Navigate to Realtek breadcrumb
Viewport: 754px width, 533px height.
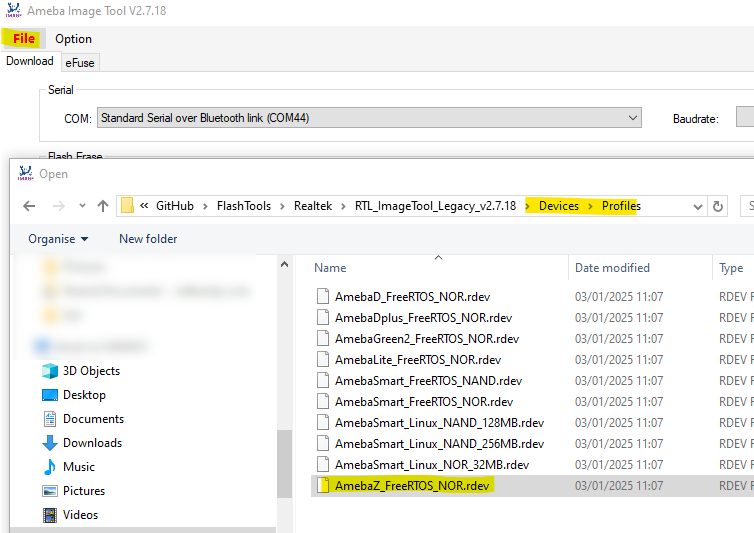pos(313,206)
